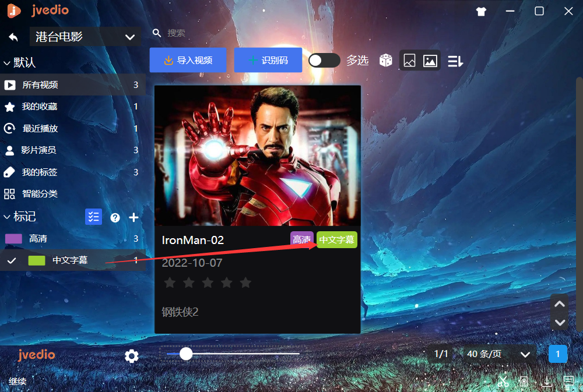Click the dice random-display icon

click(385, 60)
